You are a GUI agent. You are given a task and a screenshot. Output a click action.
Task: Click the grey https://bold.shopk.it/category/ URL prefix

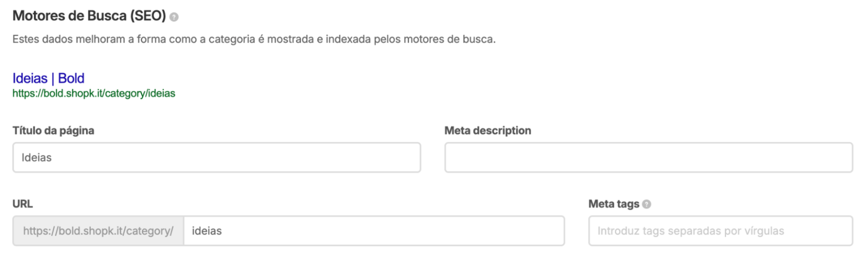click(x=98, y=230)
